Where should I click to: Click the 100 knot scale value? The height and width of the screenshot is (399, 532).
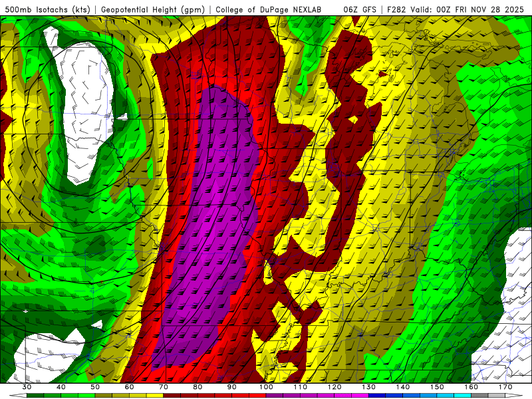pos(266,387)
